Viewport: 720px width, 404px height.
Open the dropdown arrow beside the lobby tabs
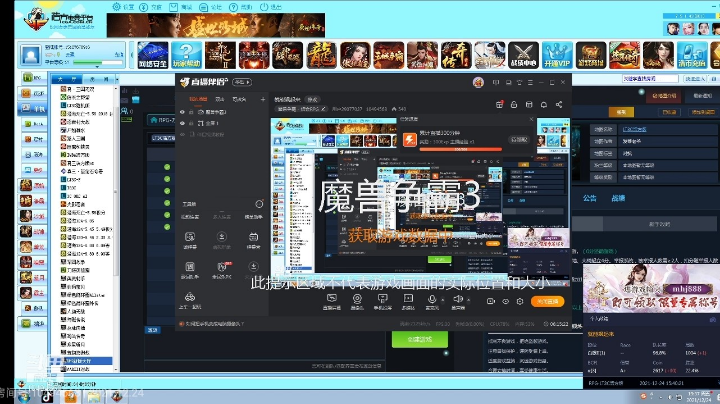coord(117,79)
